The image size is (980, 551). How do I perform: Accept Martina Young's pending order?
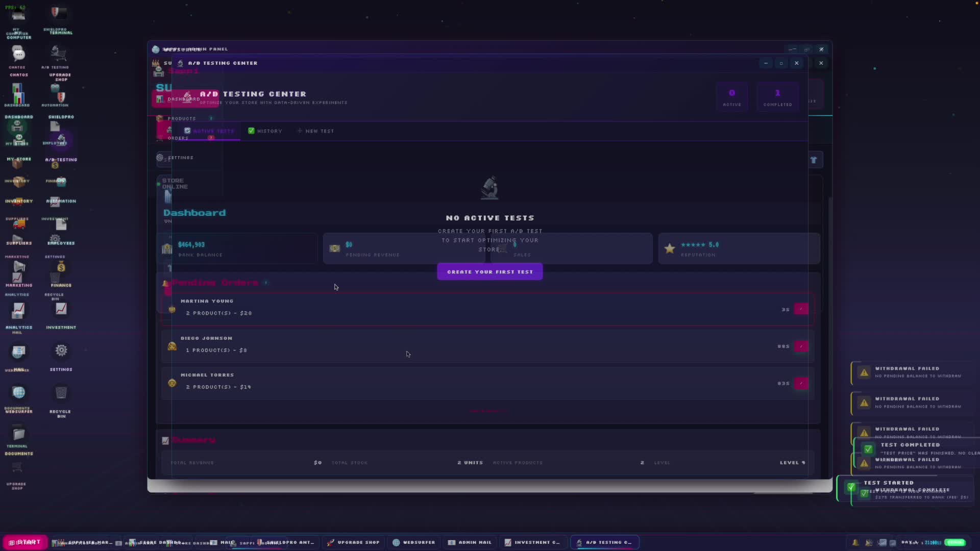[x=801, y=309]
